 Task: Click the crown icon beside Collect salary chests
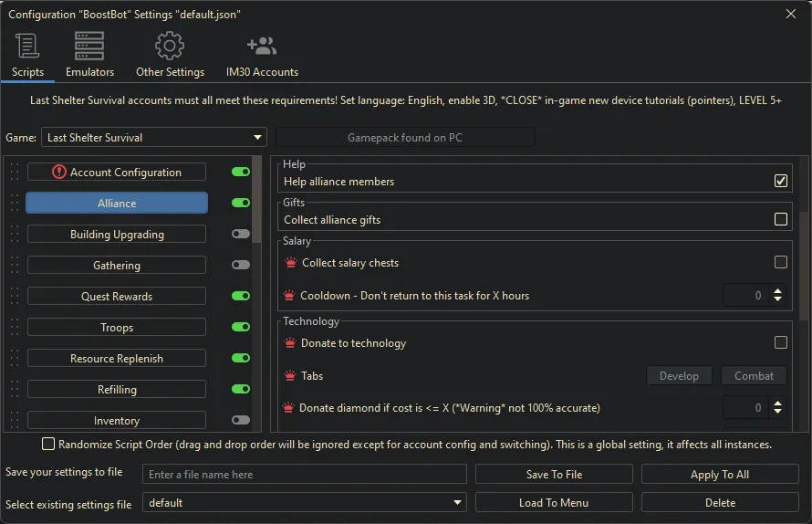[x=290, y=263]
